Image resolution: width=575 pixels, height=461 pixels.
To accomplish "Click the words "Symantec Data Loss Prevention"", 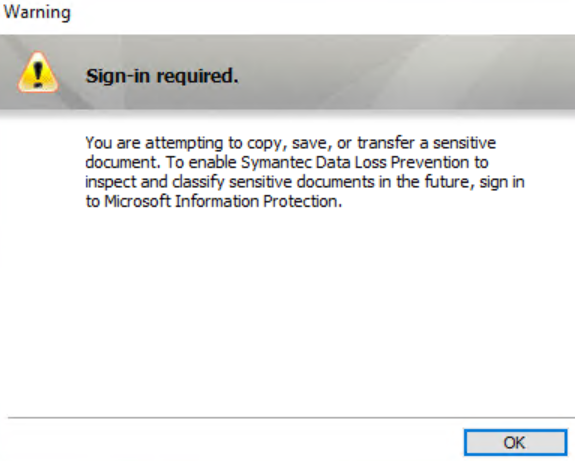I will tap(365, 162).
